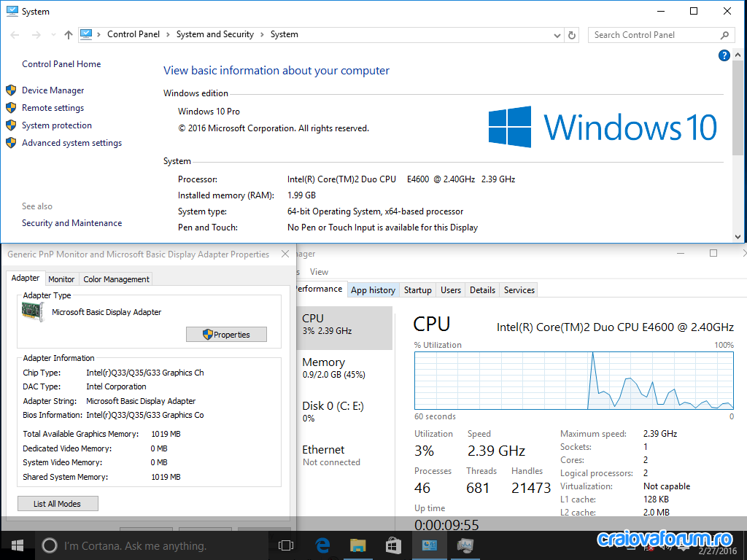This screenshot has width=747, height=560.
Task: Switch to Users tab in Task Manager
Action: pos(451,290)
